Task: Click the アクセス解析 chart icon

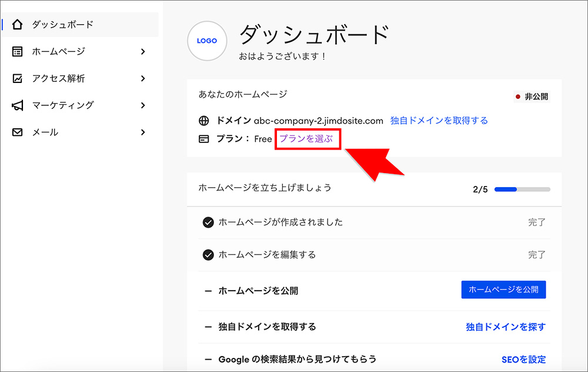Action: click(17, 78)
